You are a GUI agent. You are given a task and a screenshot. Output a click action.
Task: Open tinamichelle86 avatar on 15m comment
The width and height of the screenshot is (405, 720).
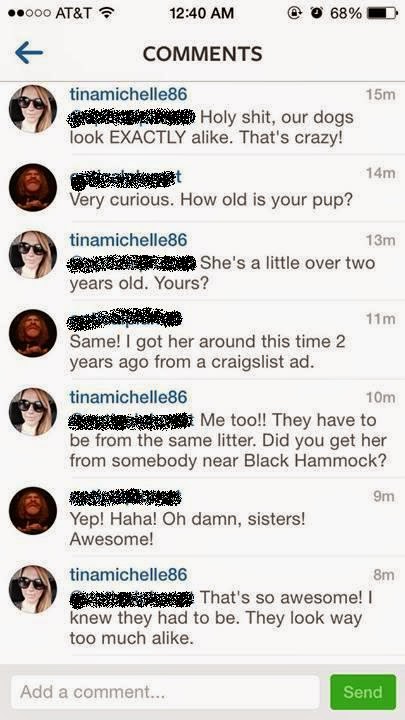33,109
